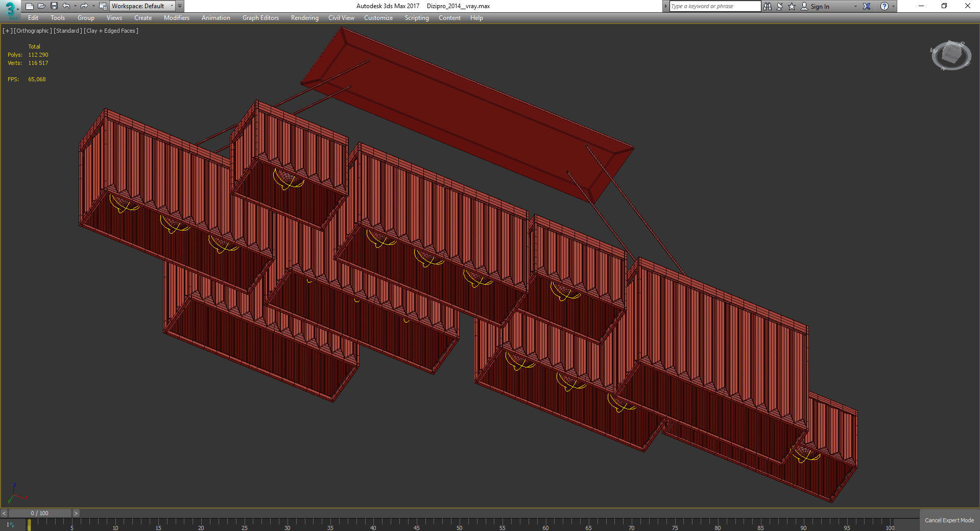Click the Exchange Apps X icon
Viewport: 980px width, 531px height.
[x=867, y=6]
